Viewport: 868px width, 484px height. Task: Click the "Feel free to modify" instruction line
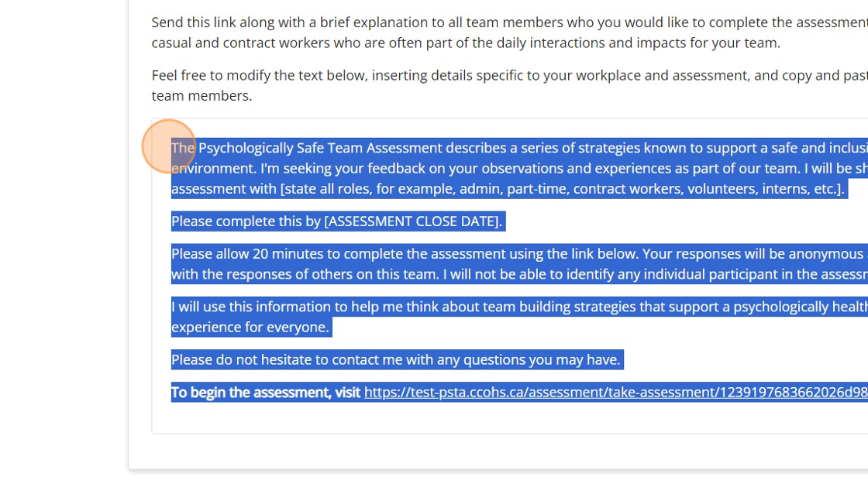tap(509, 75)
